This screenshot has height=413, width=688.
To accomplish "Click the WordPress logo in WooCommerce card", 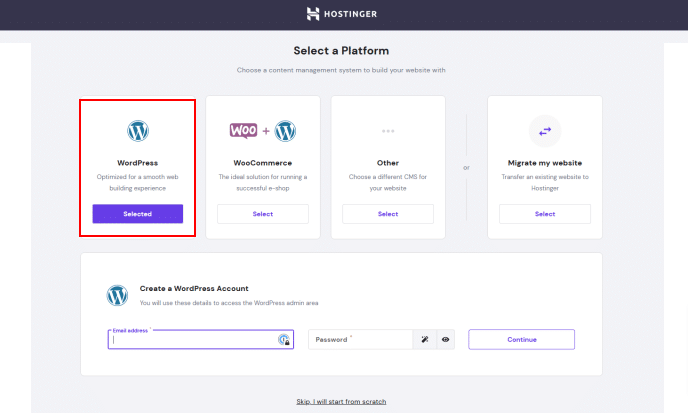I will [285, 131].
